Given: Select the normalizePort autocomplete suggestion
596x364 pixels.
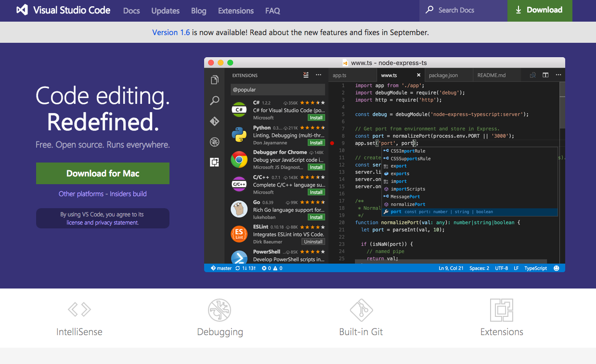Looking at the screenshot, I should pos(470,204).
